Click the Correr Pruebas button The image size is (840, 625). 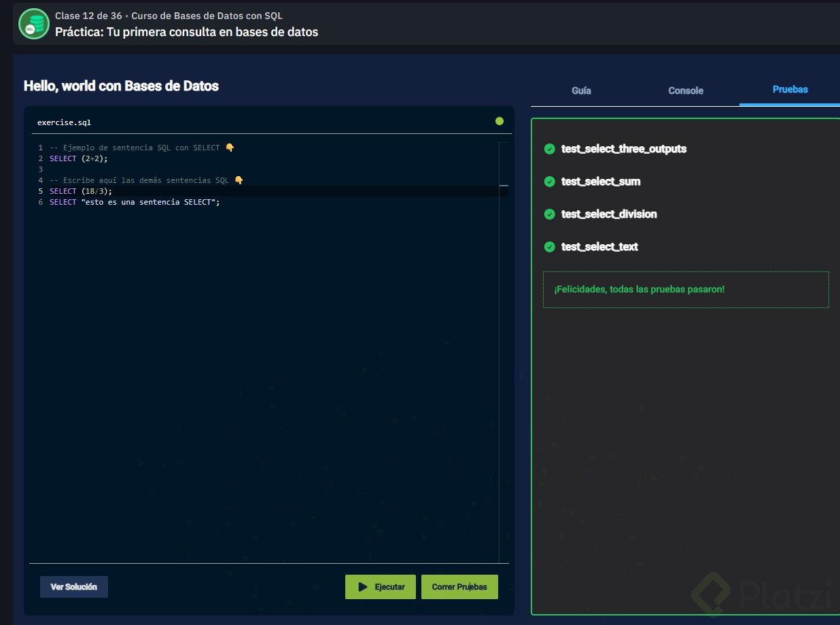[x=459, y=587]
